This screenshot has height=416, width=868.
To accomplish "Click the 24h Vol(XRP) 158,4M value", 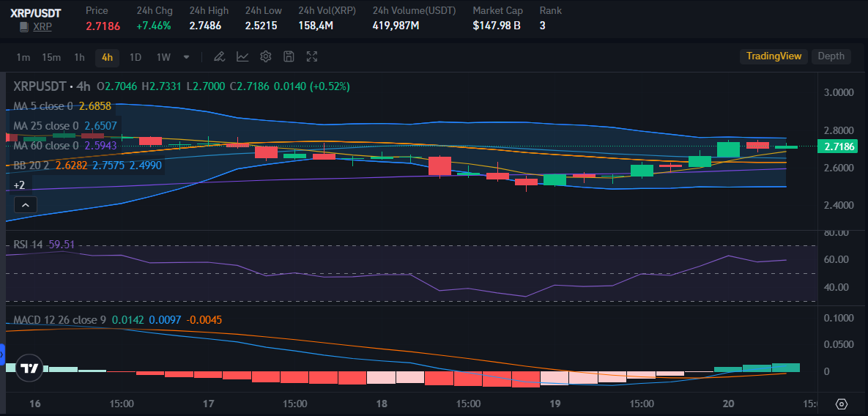I will tap(316, 26).
